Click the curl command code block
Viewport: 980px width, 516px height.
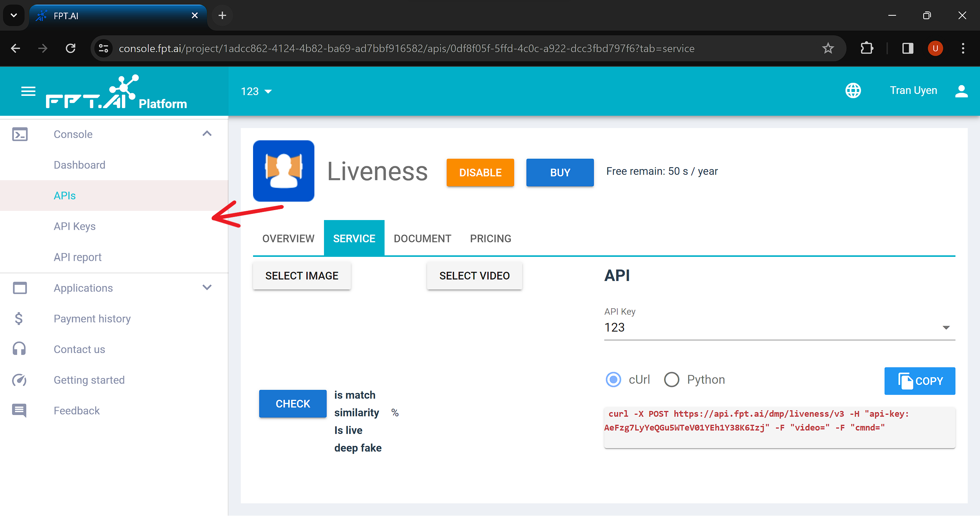point(779,427)
